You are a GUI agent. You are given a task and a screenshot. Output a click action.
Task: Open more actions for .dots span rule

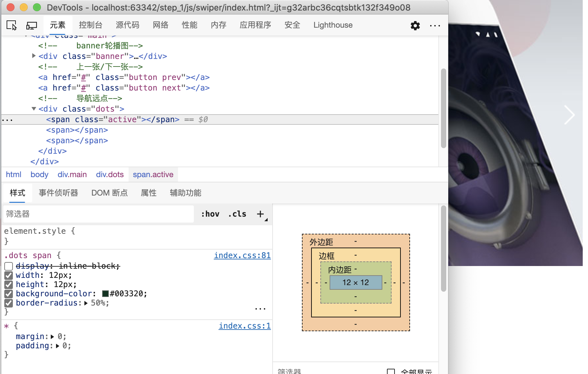coord(260,309)
